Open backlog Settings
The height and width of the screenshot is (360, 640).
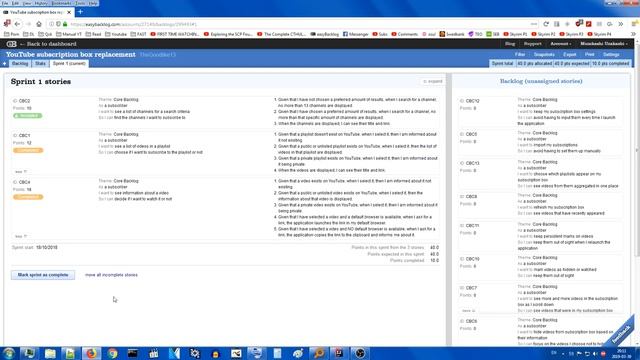coord(611,54)
